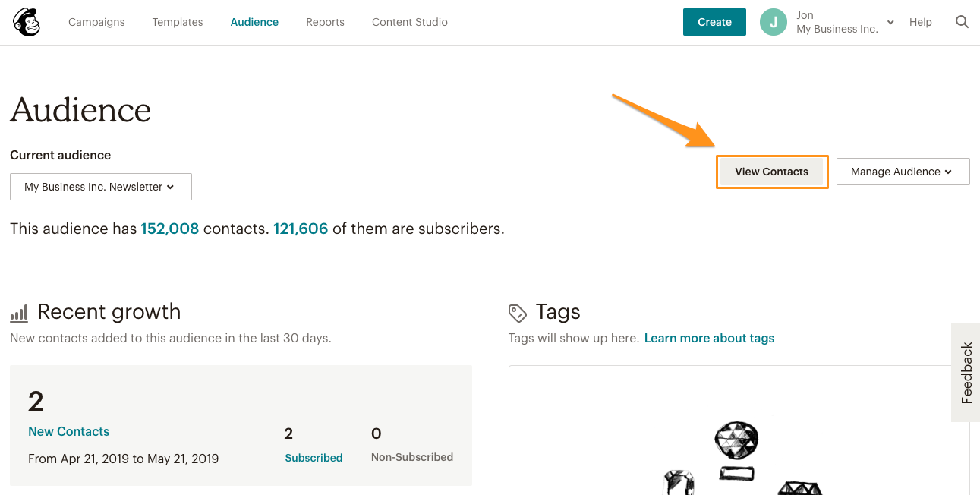Click the Tags label icon
980x495 pixels.
point(518,313)
